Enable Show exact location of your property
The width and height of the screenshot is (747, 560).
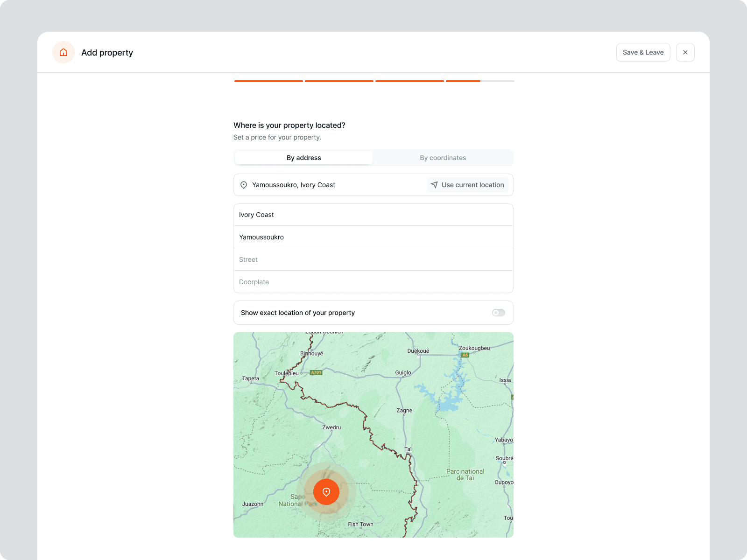point(499,313)
